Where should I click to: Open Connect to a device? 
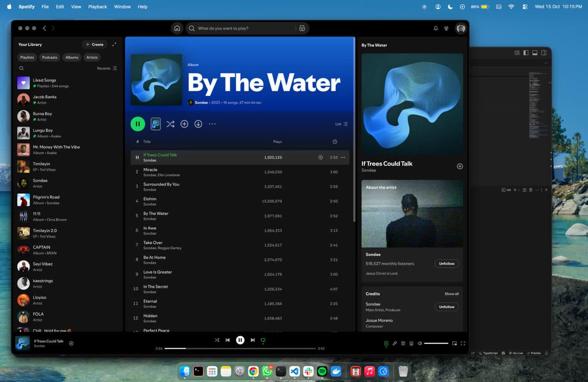[x=411, y=343]
